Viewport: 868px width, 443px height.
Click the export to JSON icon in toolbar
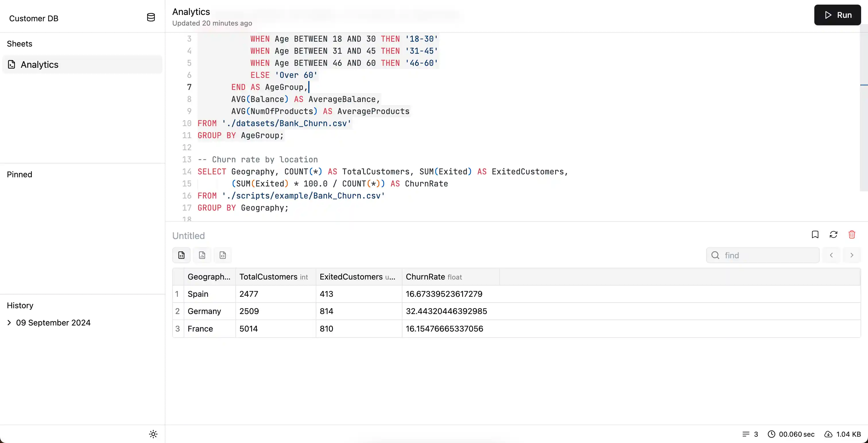click(x=223, y=255)
